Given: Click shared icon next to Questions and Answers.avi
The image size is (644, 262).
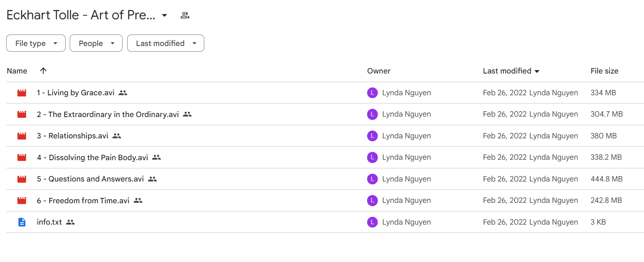Looking at the screenshot, I should click(x=153, y=179).
